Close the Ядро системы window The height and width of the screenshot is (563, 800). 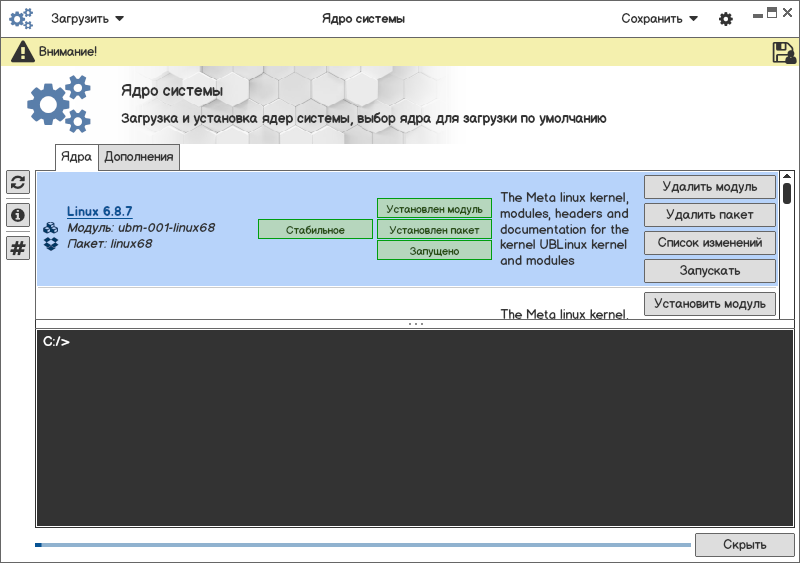pyautogui.click(x=787, y=13)
